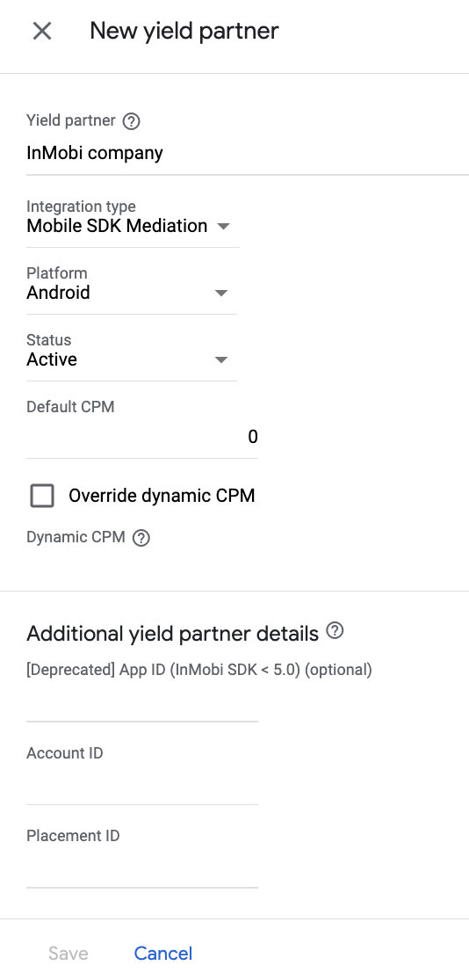Focus the Default CPM input field

point(141,437)
